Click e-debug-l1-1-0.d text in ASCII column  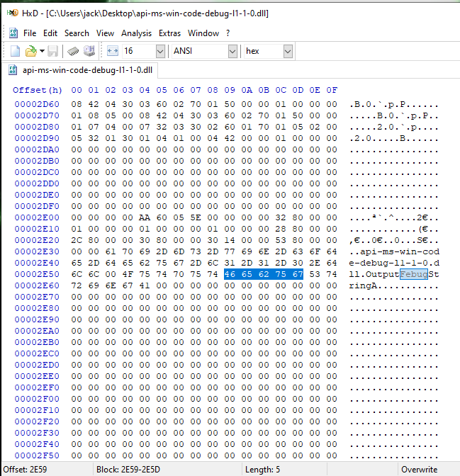[x=394, y=263]
